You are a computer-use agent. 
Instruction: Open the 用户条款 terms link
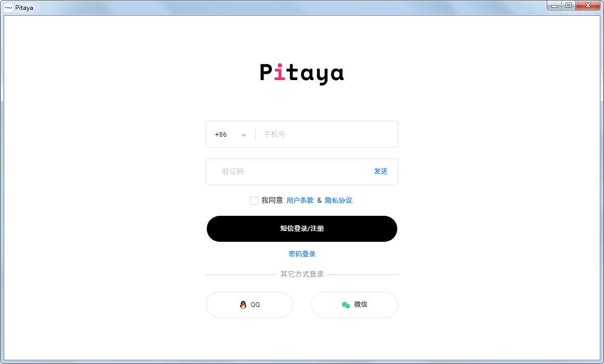click(300, 200)
